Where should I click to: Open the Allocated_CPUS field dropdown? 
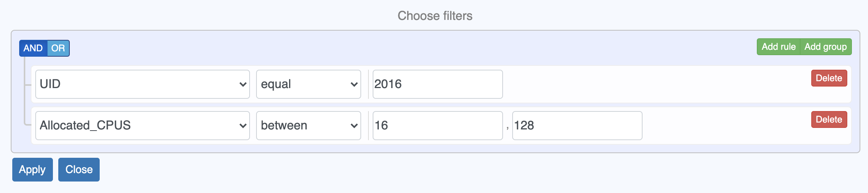(x=138, y=126)
